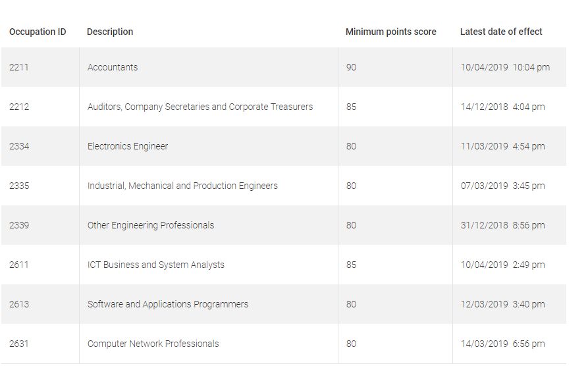Click the Occupation ID column header
The width and height of the screenshot is (588, 366).
(38, 32)
